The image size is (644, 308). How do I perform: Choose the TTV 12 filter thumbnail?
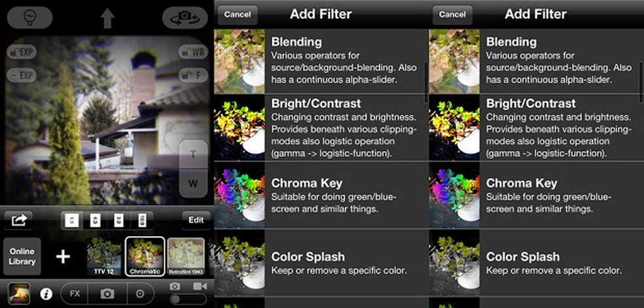click(x=104, y=256)
